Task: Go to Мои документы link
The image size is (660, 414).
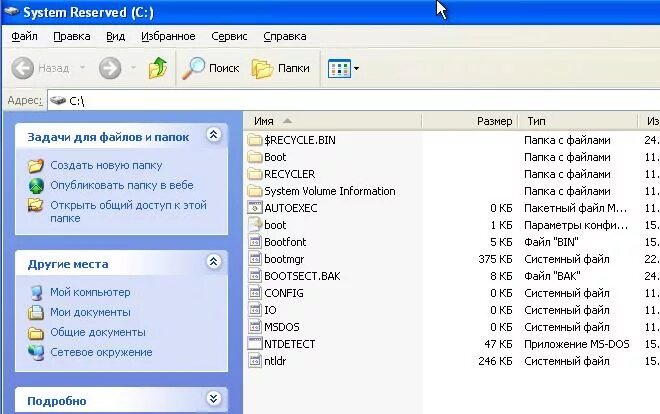Action: point(90,312)
